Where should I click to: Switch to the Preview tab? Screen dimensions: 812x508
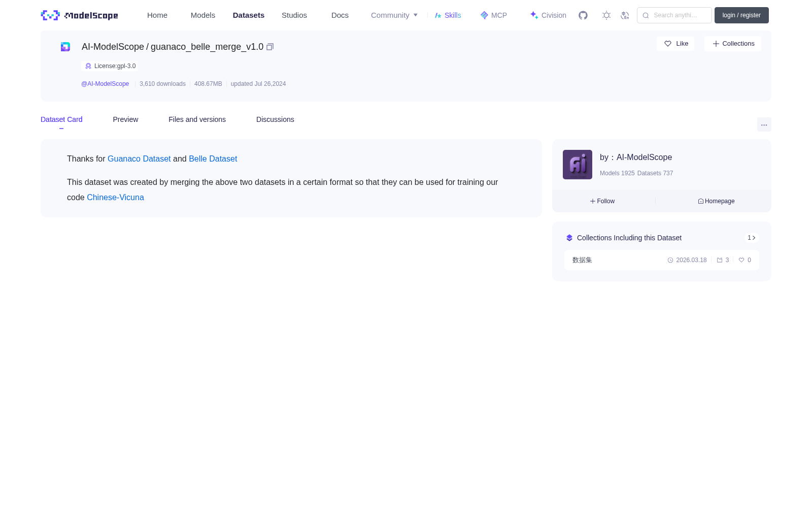pyautogui.click(x=125, y=119)
